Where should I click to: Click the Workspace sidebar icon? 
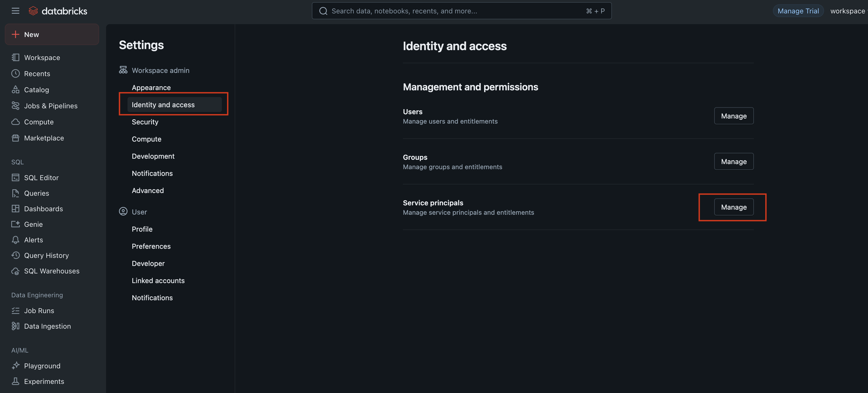pyautogui.click(x=16, y=58)
